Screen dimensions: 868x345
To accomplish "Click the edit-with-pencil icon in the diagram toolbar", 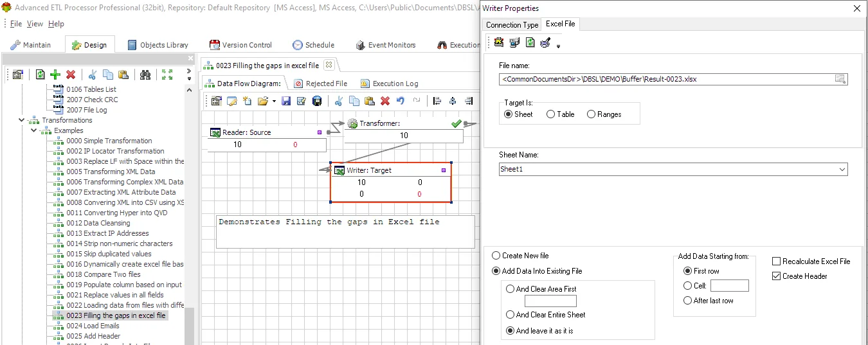I will [232, 101].
